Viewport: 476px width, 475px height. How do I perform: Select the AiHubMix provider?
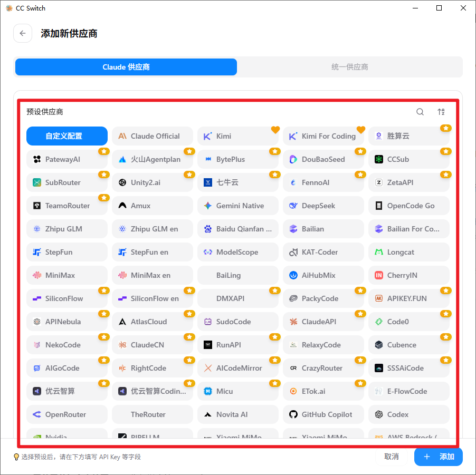323,275
